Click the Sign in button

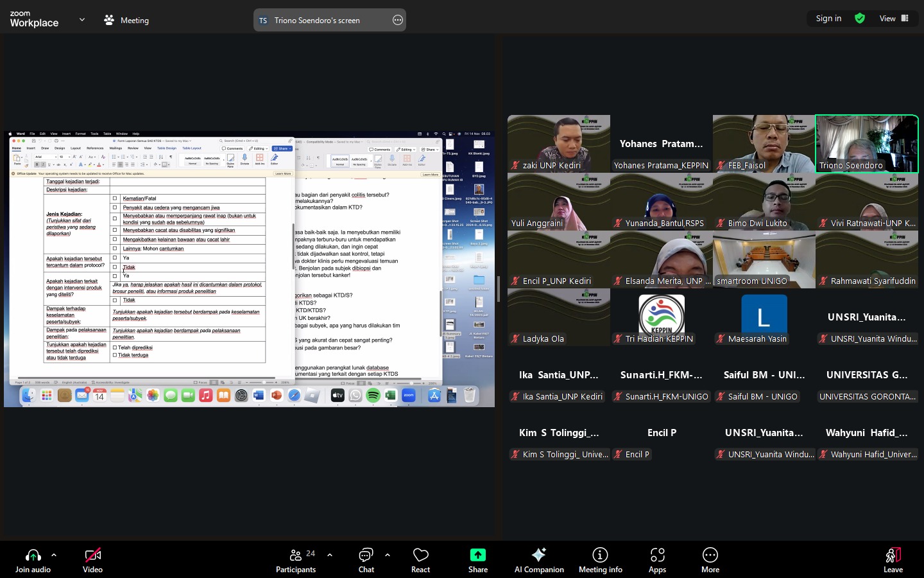(x=828, y=19)
